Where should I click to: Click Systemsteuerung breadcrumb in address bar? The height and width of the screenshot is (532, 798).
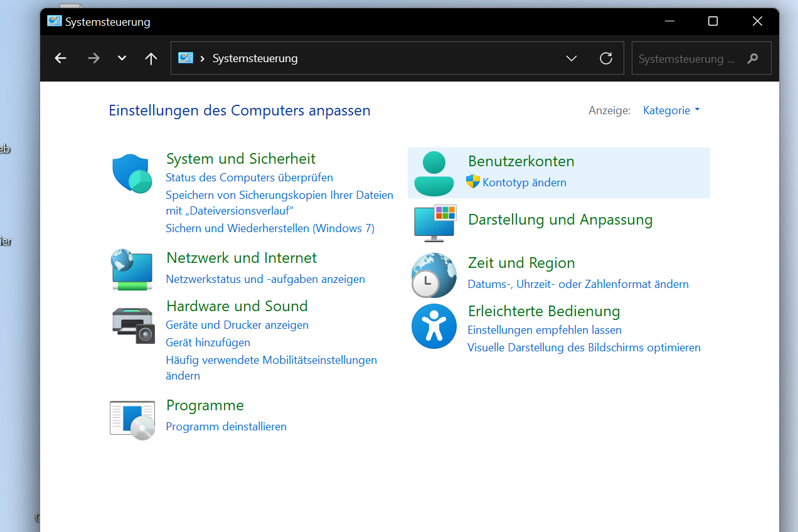[x=255, y=58]
